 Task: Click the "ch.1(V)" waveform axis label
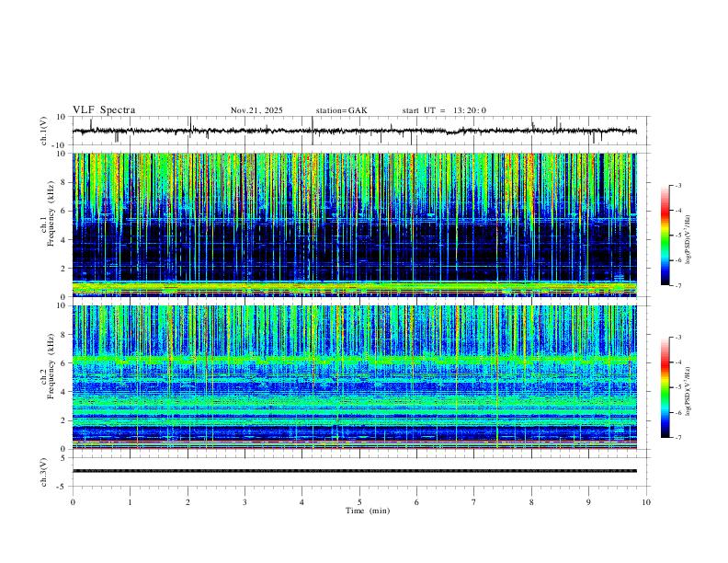(x=44, y=131)
